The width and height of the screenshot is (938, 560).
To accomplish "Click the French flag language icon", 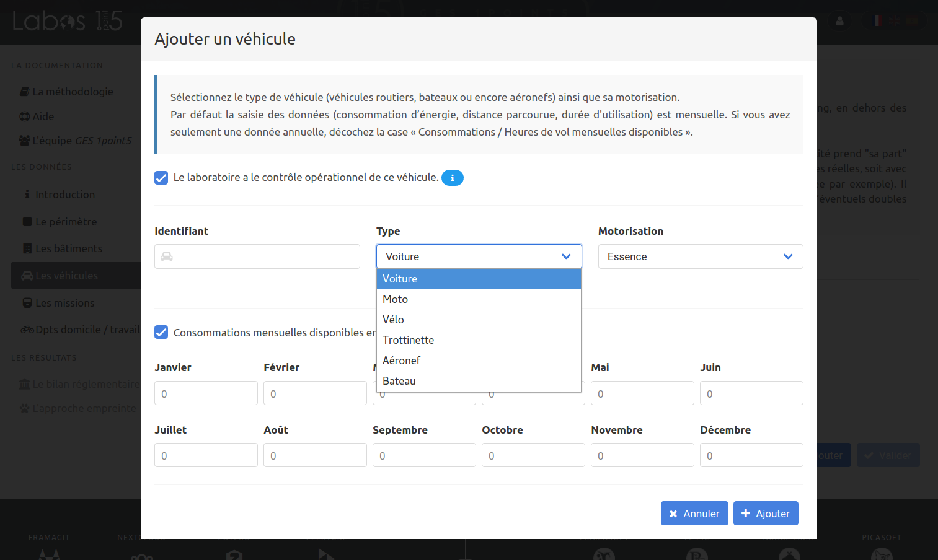I will click(x=878, y=21).
